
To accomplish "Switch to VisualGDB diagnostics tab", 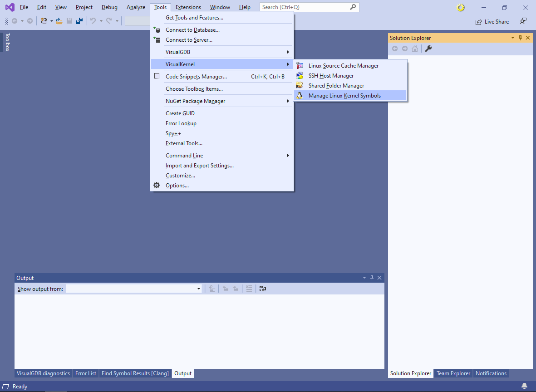I will [x=44, y=373].
